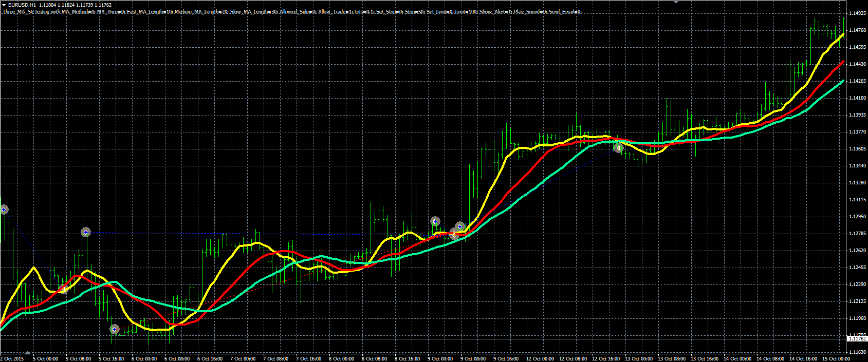Select blue entry arrow near 1.12785 on 5 Oct
868x362 pixels.
86,233
